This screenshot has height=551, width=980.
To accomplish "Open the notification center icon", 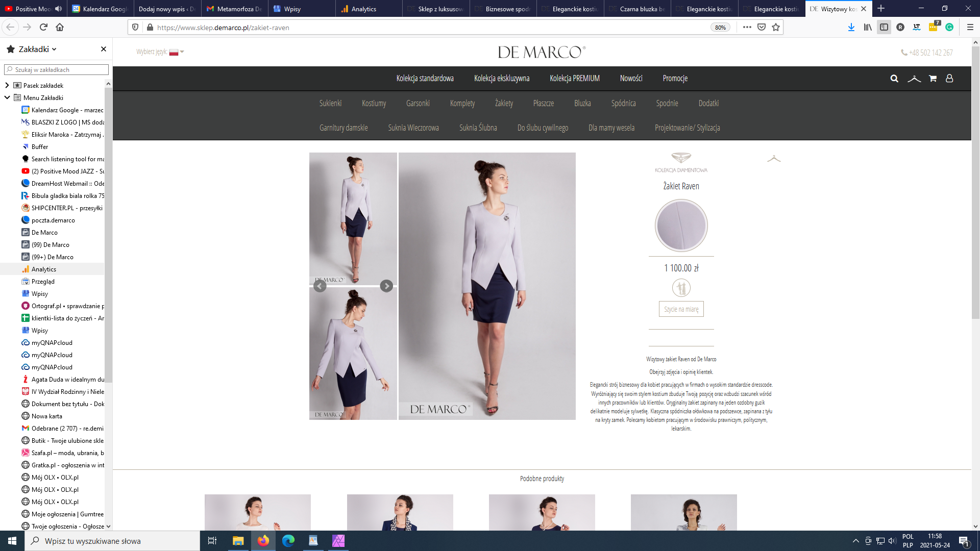I will [x=964, y=541].
